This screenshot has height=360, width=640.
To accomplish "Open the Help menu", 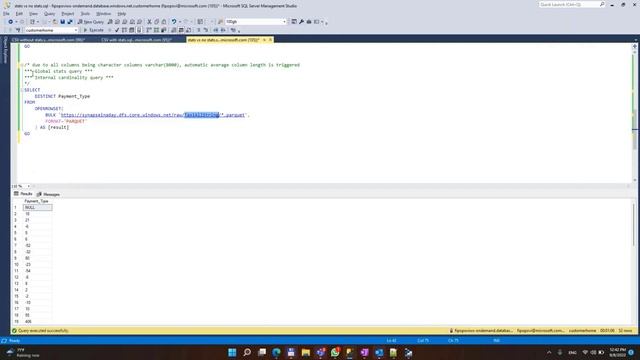I will click(x=122, y=13).
